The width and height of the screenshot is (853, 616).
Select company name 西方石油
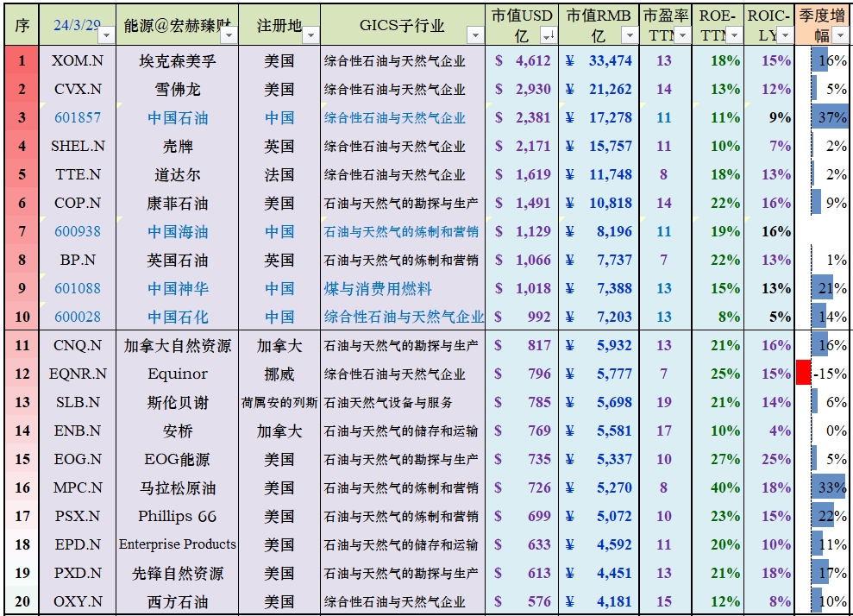point(178,601)
